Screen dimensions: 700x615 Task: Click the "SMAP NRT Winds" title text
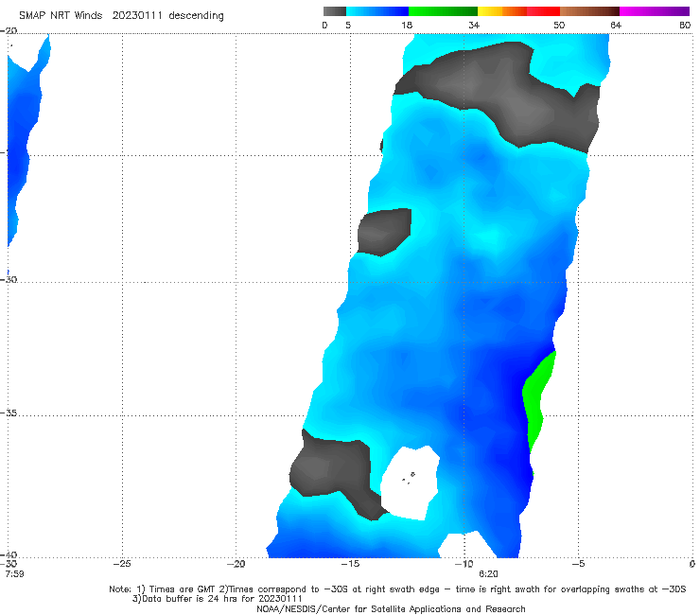(x=61, y=15)
